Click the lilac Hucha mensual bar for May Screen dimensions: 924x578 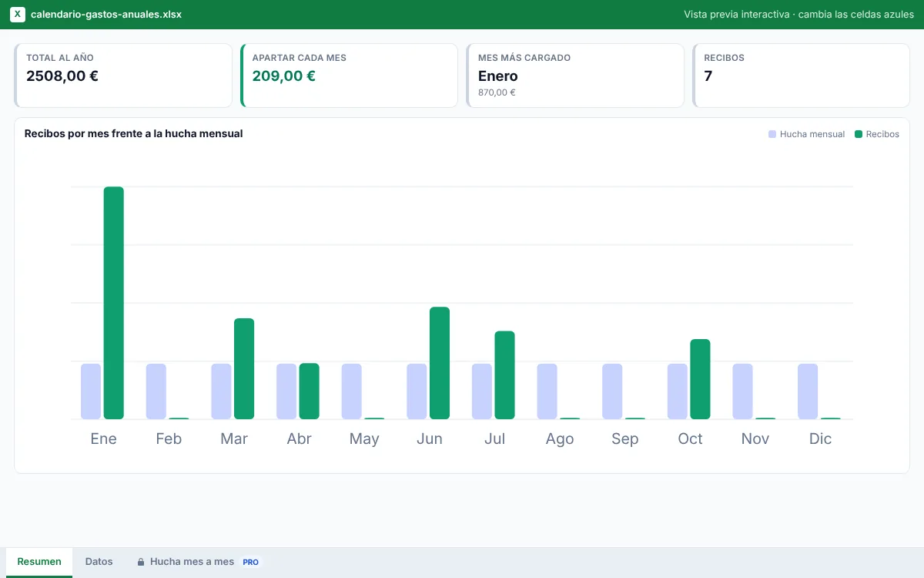352,391
